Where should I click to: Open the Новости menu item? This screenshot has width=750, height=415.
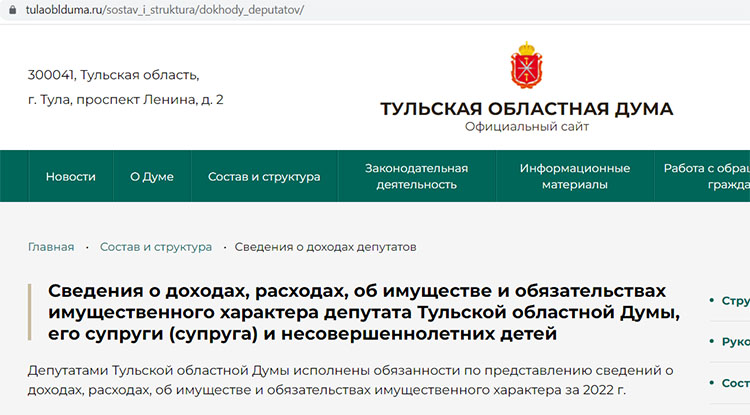coord(70,177)
